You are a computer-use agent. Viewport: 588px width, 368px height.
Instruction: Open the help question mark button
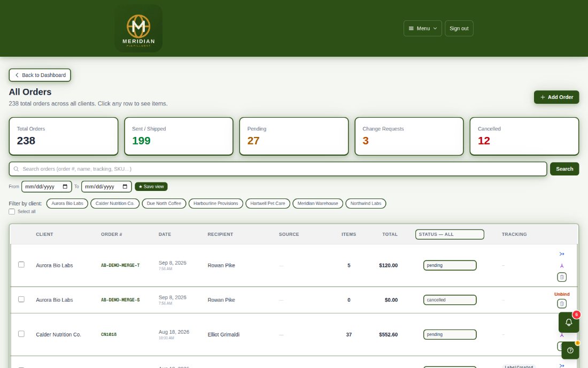pos(570,350)
